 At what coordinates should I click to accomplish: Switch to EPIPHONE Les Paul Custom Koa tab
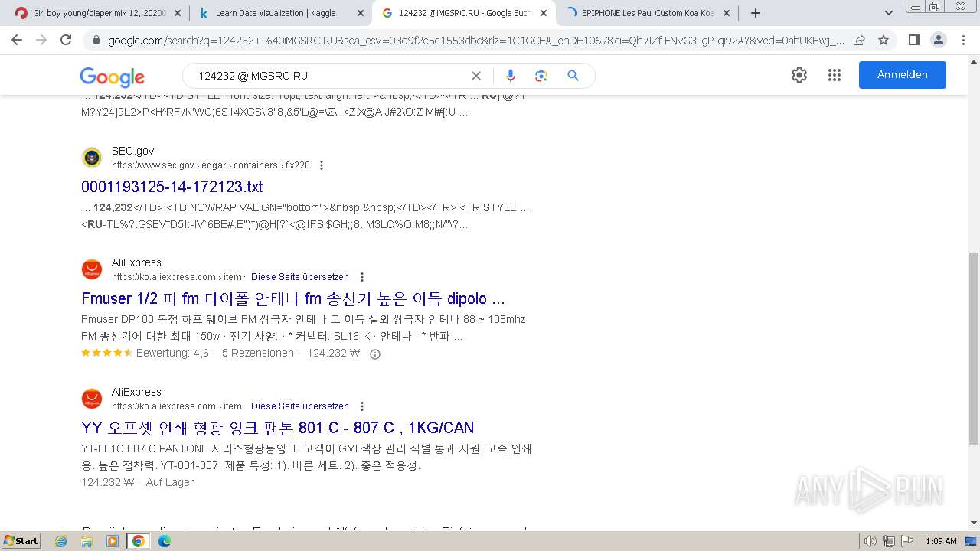coord(647,13)
